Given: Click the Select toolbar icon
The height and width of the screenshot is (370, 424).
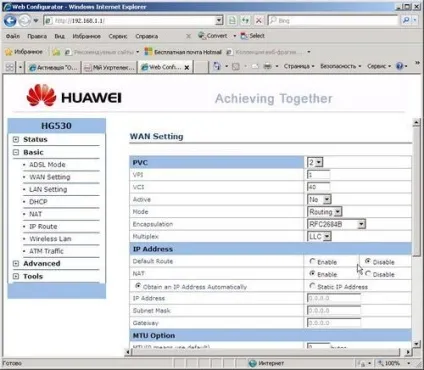Looking at the screenshot, I should coord(244,36).
